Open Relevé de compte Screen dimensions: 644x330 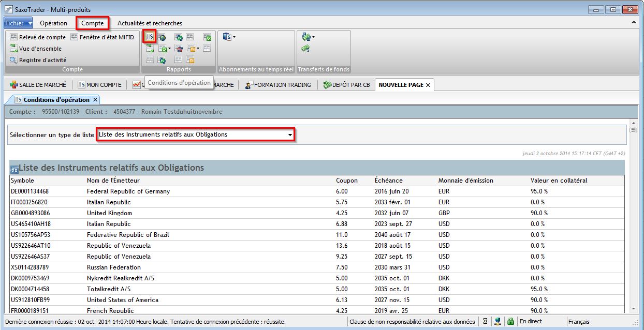(38, 37)
